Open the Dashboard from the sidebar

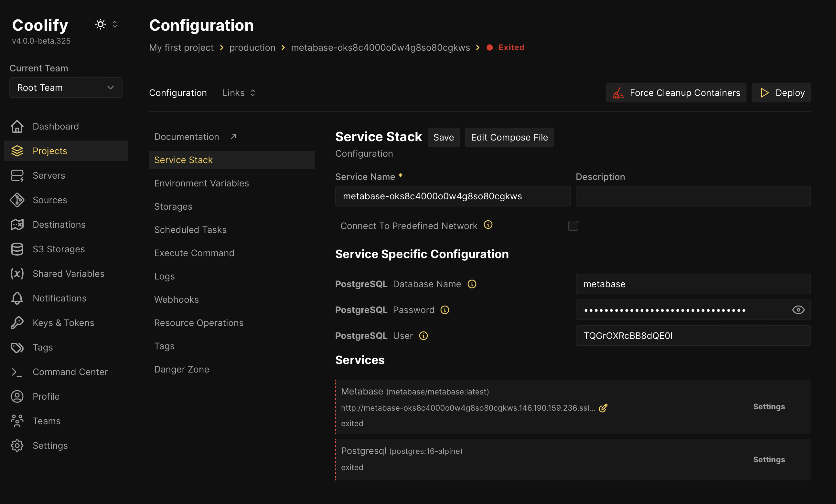(55, 126)
